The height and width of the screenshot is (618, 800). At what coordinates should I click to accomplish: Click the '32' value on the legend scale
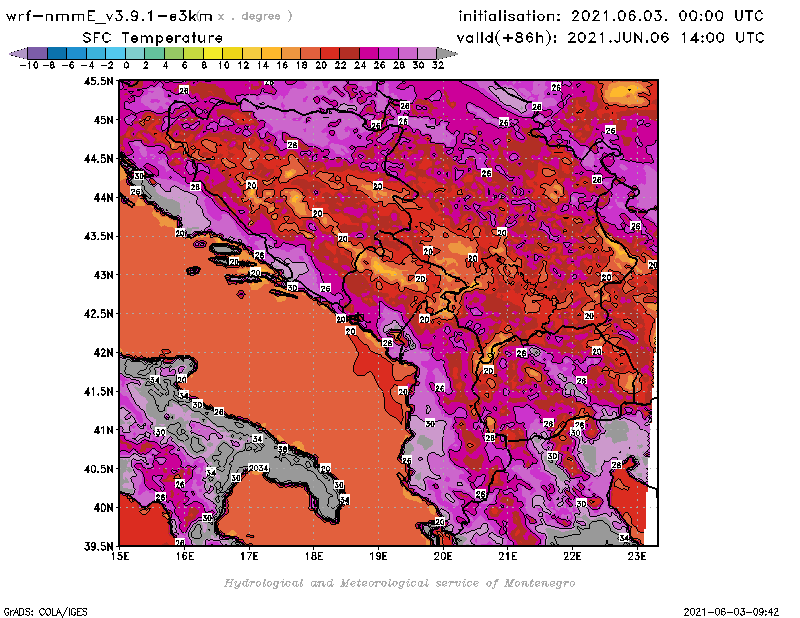point(438,65)
